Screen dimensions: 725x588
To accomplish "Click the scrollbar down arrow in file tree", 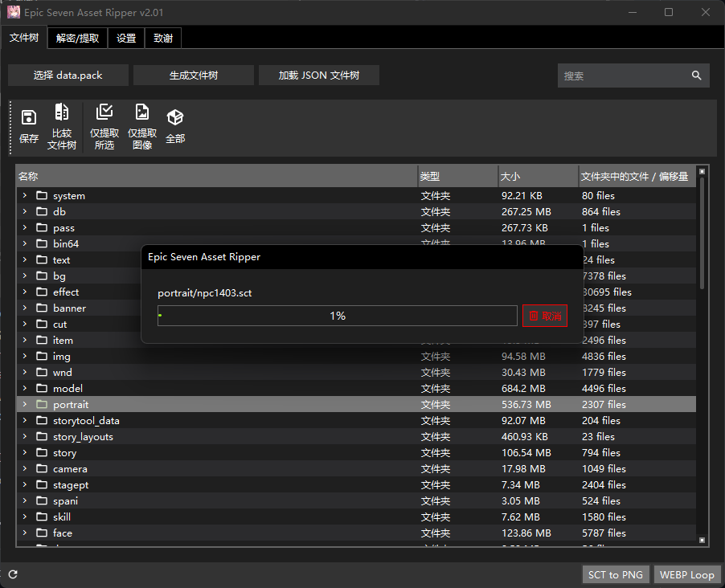I will 702,540.
